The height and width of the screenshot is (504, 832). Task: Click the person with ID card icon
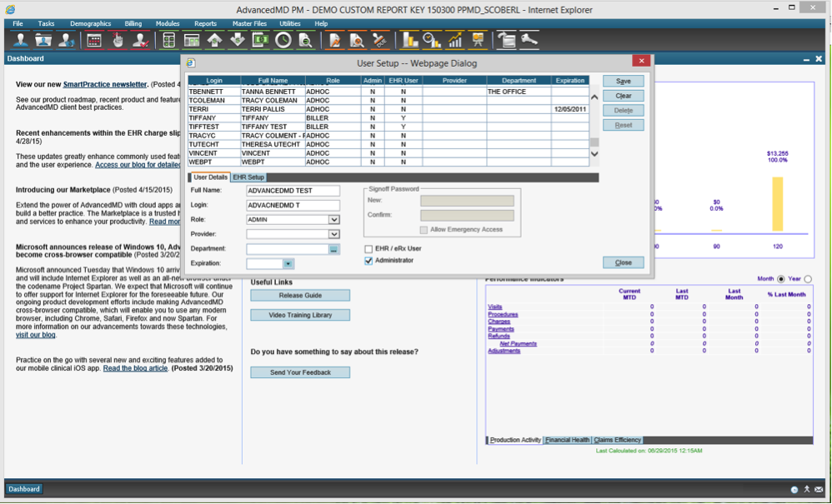(x=66, y=40)
